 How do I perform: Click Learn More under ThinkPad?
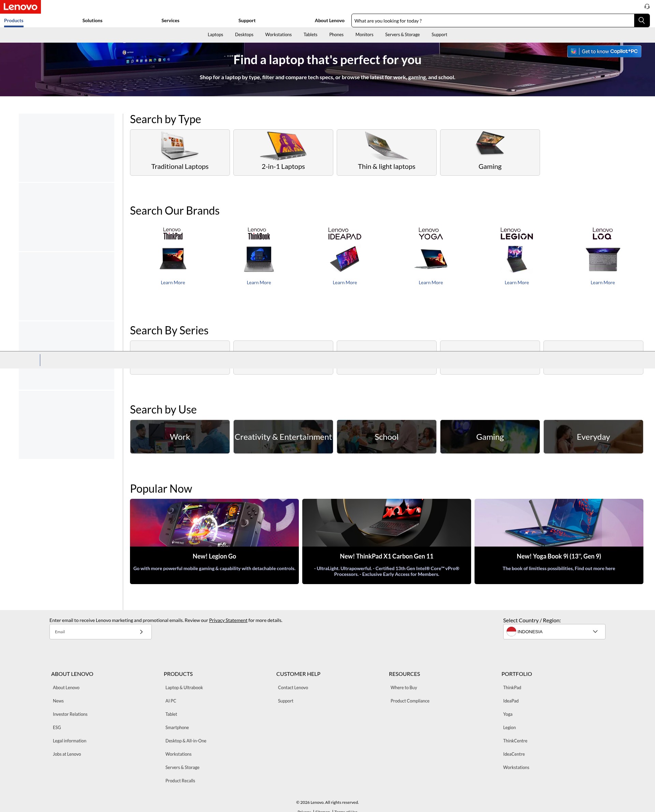(173, 282)
